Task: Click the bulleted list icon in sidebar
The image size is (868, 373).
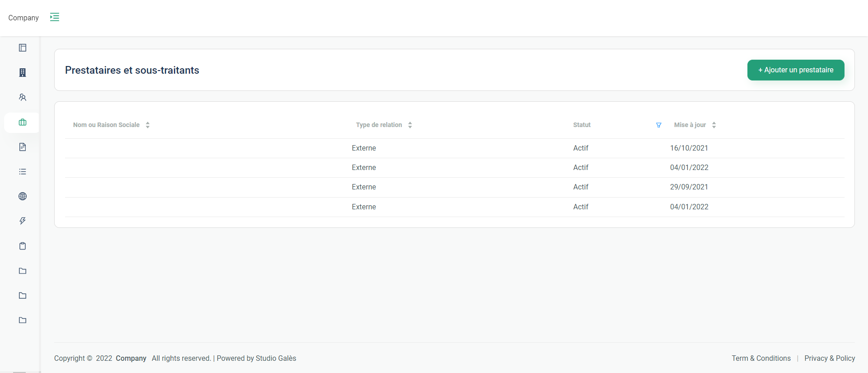Action: [23, 172]
